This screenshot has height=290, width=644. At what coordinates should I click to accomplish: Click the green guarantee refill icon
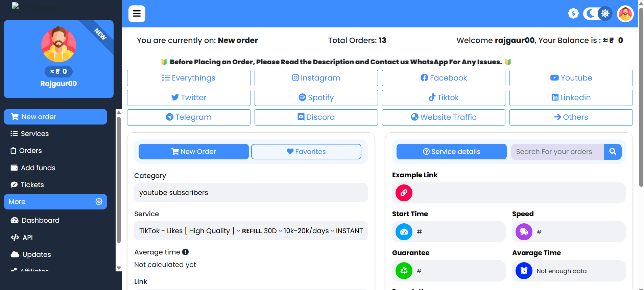[404, 271]
